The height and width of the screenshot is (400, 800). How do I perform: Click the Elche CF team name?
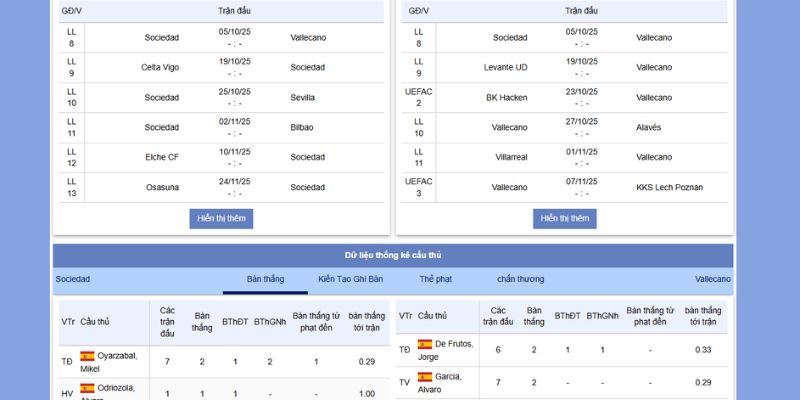click(x=160, y=157)
